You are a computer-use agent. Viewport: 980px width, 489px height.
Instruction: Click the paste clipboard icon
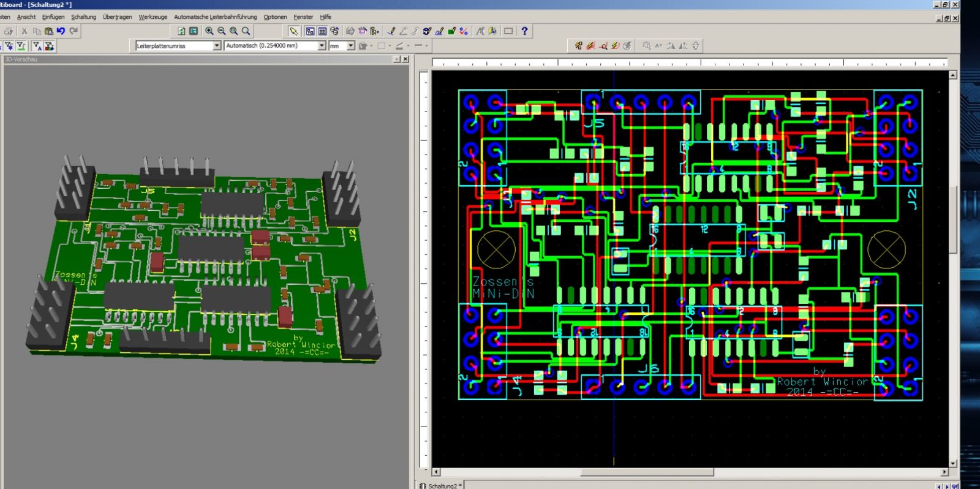[x=48, y=31]
